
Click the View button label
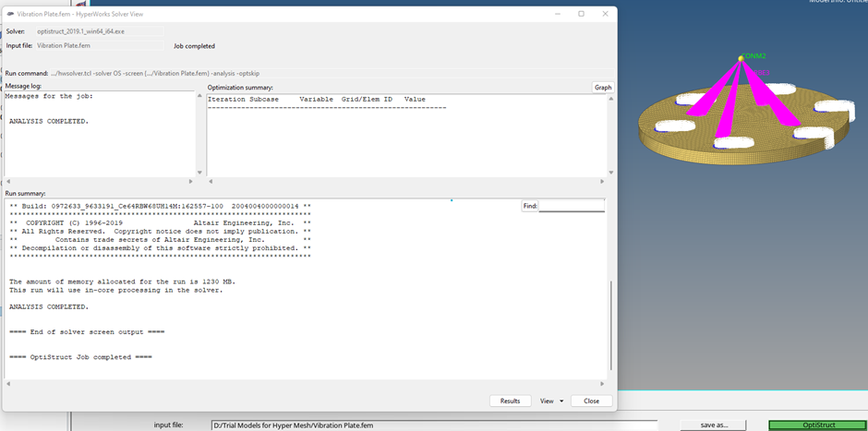(547, 401)
